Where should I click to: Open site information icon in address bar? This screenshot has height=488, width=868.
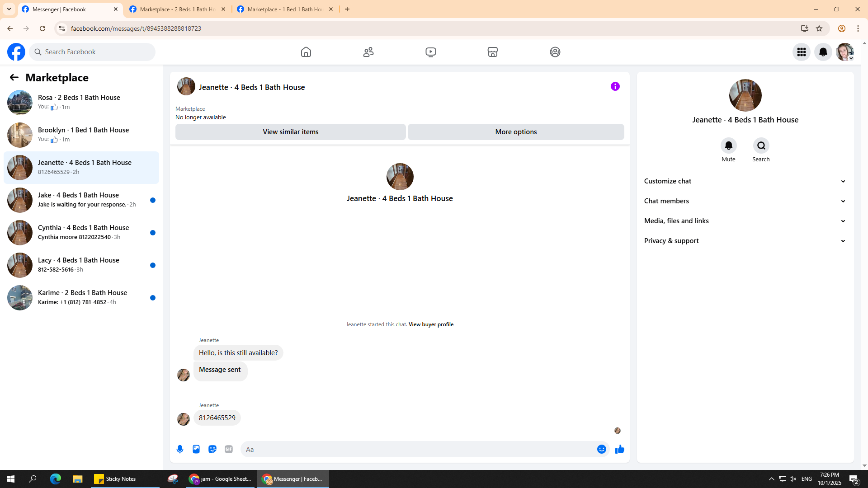tap(62, 28)
